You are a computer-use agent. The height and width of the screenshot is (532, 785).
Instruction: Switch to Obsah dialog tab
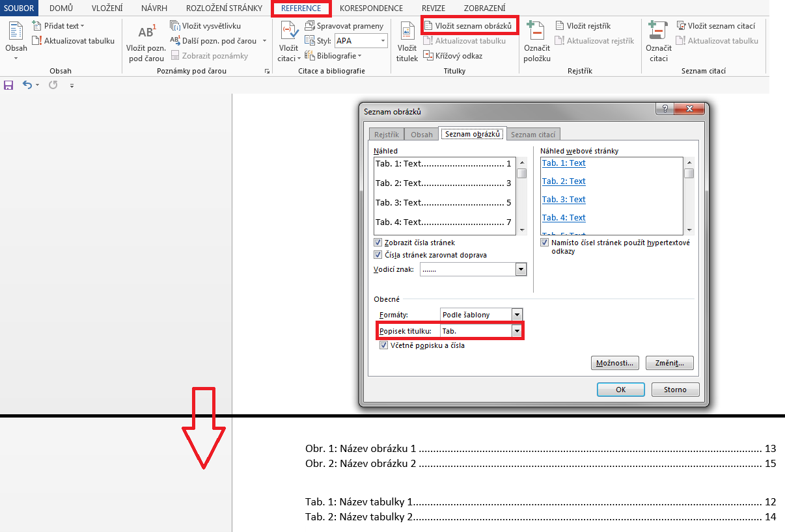pos(422,135)
